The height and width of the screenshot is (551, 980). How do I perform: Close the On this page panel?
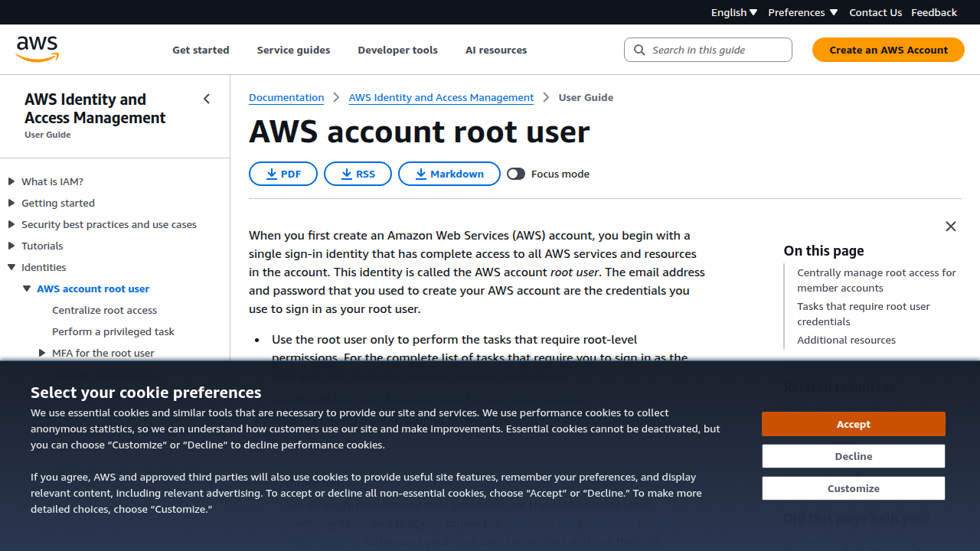coord(951,227)
